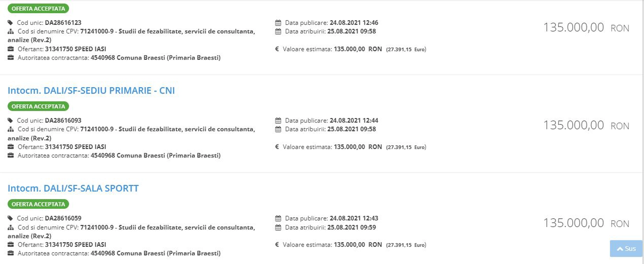Click tag icon beside Cod unic DA28616059
This screenshot has width=644, height=264.
(x=10, y=218)
